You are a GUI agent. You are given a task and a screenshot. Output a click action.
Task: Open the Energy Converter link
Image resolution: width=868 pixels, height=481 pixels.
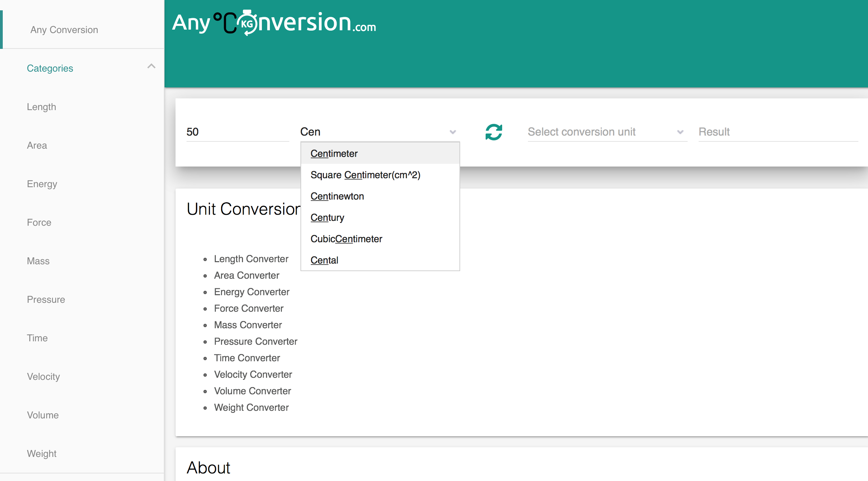(x=252, y=292)
